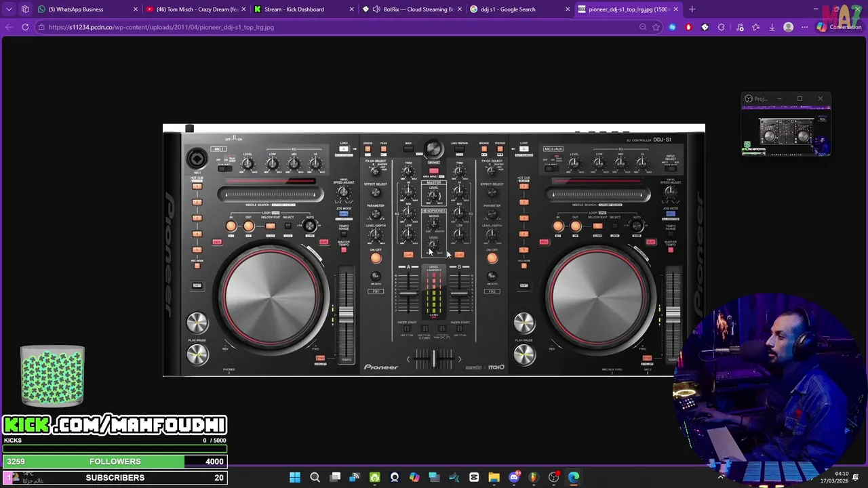Viewport: 868px width, 488px height.
Task: Switch to the WhatsApp Business tab
Action: click(x=88, y=9)
